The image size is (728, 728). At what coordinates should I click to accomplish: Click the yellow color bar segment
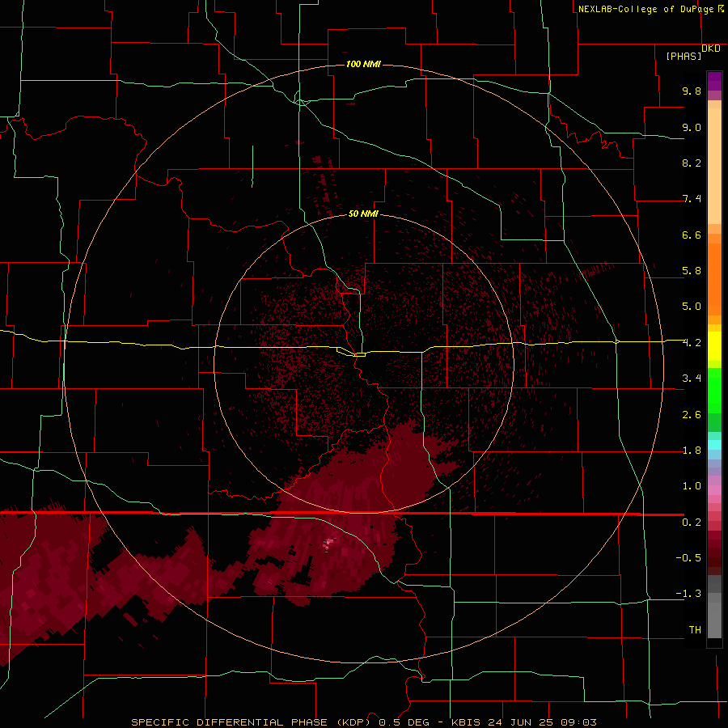(714, 346)
